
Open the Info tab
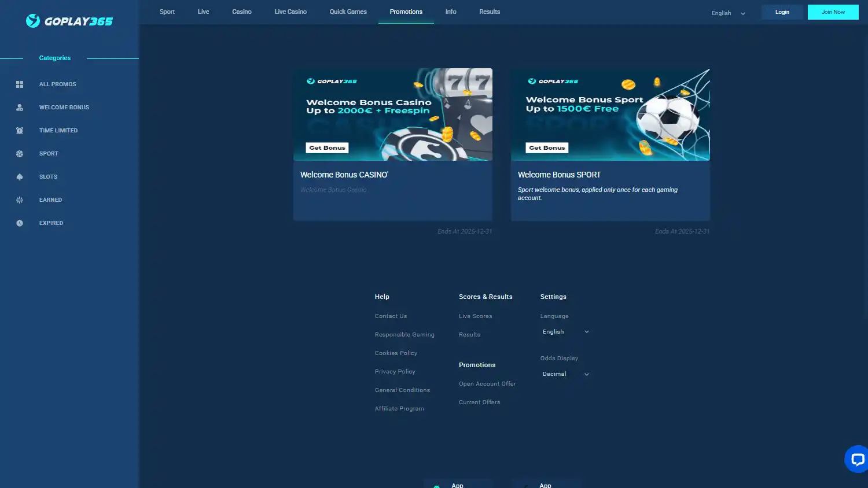[451, 12]
